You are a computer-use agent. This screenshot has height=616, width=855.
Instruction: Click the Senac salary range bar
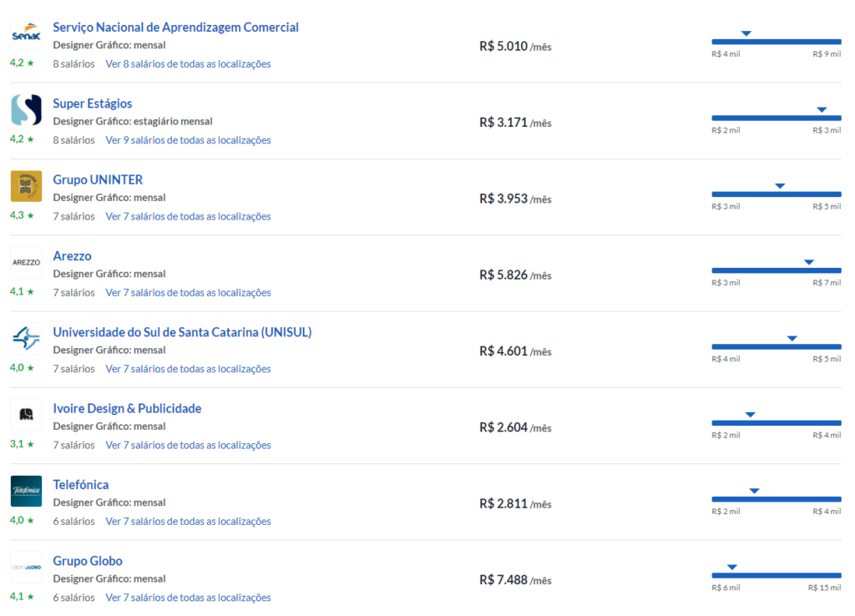click(777, 42)
